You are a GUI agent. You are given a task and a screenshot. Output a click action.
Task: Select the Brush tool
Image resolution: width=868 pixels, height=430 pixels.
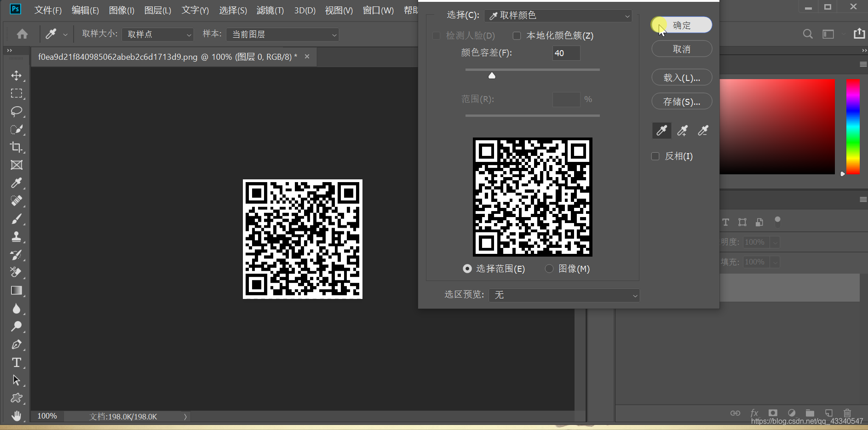pos(17,219)
